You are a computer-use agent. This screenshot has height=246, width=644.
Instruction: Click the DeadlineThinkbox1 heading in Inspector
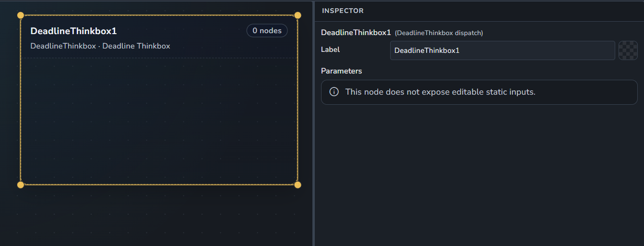point(356,33)
